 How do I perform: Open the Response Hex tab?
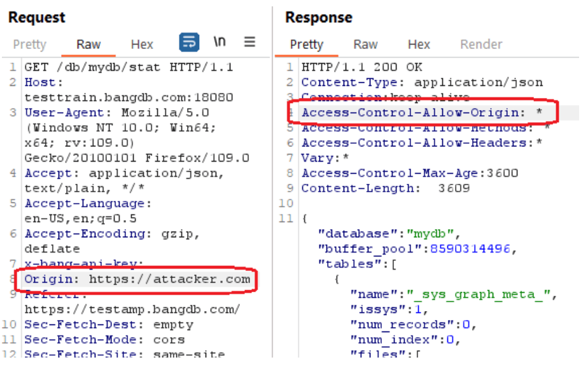pyautogui.click(x=419, y=45)
